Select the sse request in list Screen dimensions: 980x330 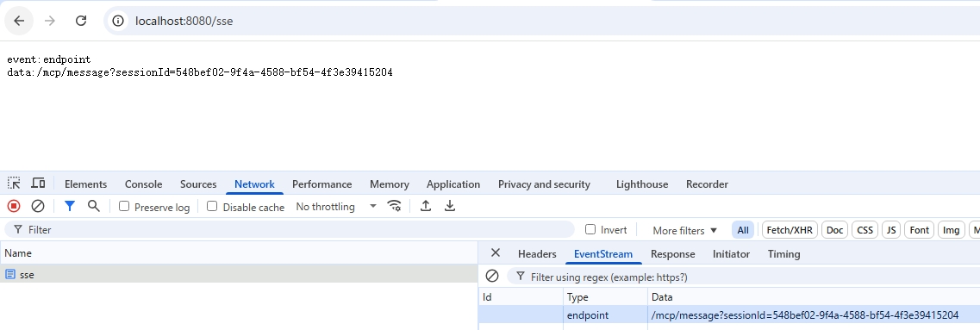click(x=239, y=274)
